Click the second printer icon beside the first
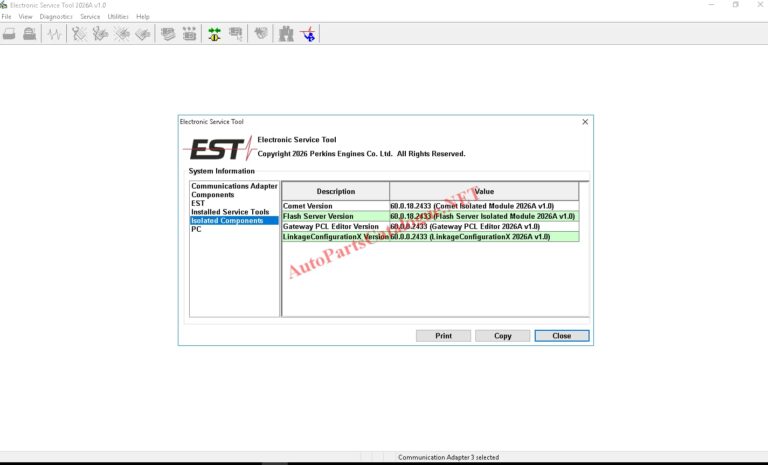768x465 pixels. pyautogui.click(x=29, y=34)
